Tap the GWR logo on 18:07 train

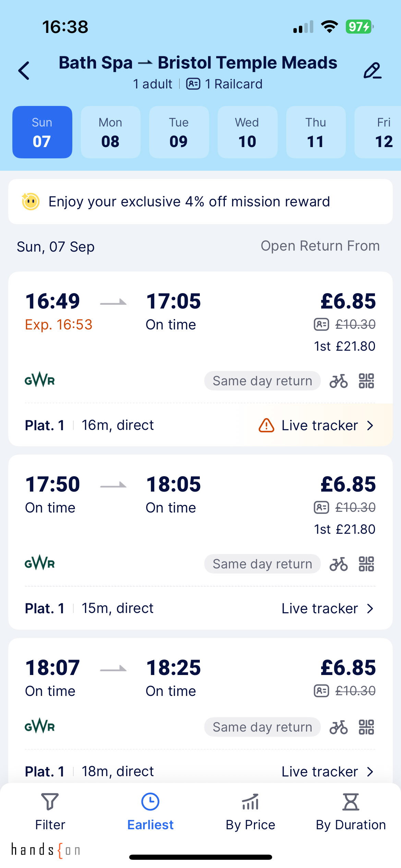(40, 726)
